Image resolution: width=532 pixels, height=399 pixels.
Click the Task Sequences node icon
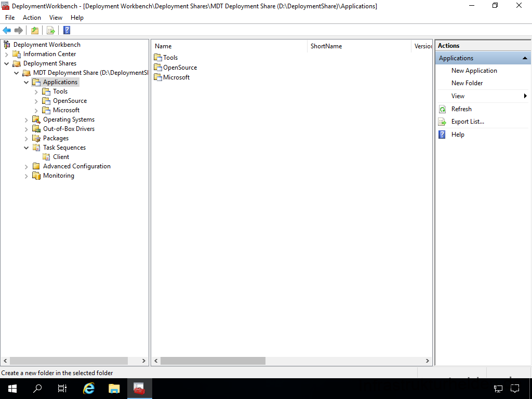[36, 148]
